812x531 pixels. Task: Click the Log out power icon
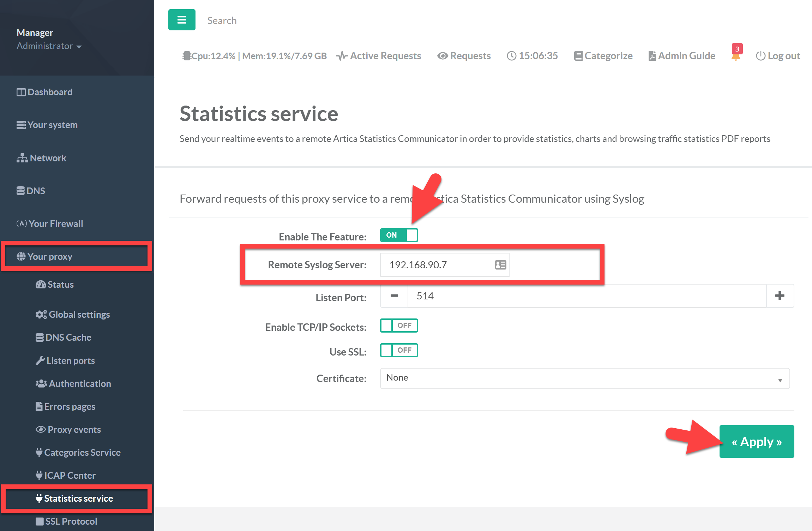(760, 56)
